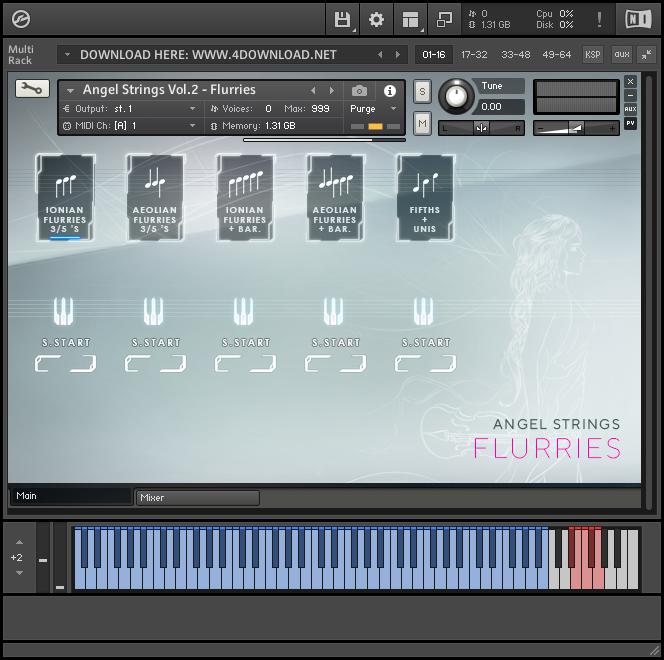664x660 pixels.
Task: Click the exclamation panic button
Action: (x=599, y=19)
